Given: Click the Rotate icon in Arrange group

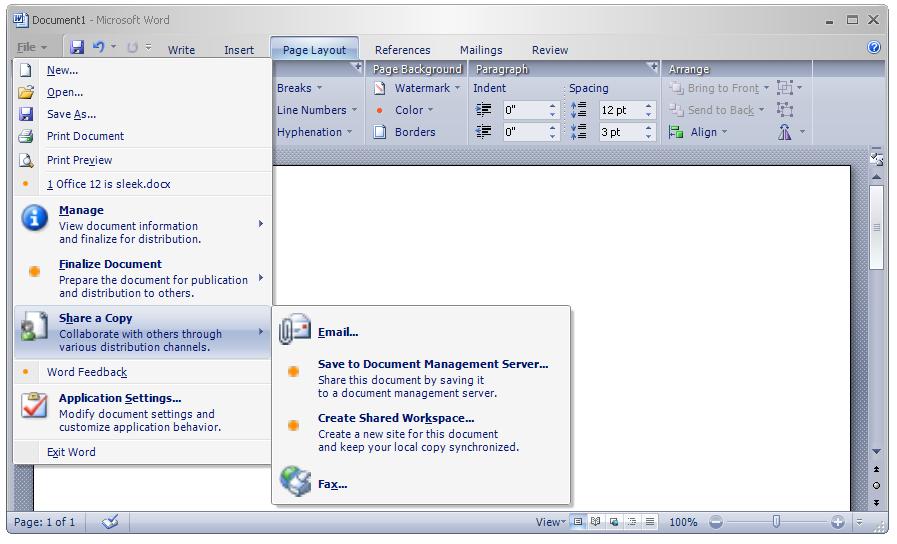Looking at the screenshot, I should (x=785, y=132).
